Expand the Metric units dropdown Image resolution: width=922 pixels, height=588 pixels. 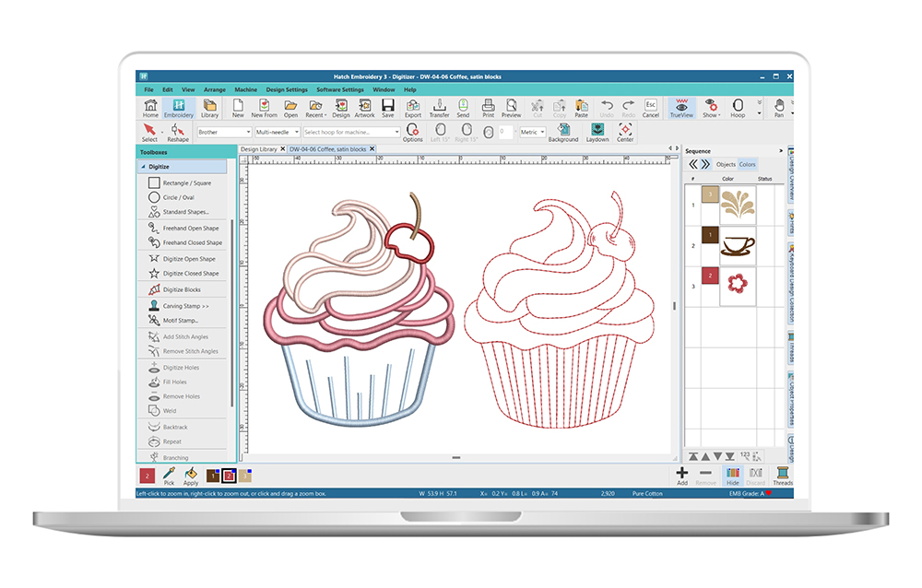tap(533, 132)
